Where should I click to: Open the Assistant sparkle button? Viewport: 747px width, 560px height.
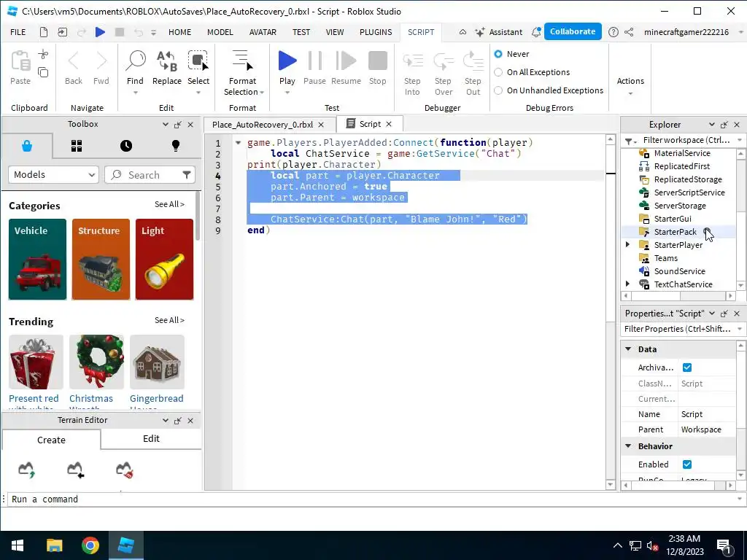click(x=499, y=32)
